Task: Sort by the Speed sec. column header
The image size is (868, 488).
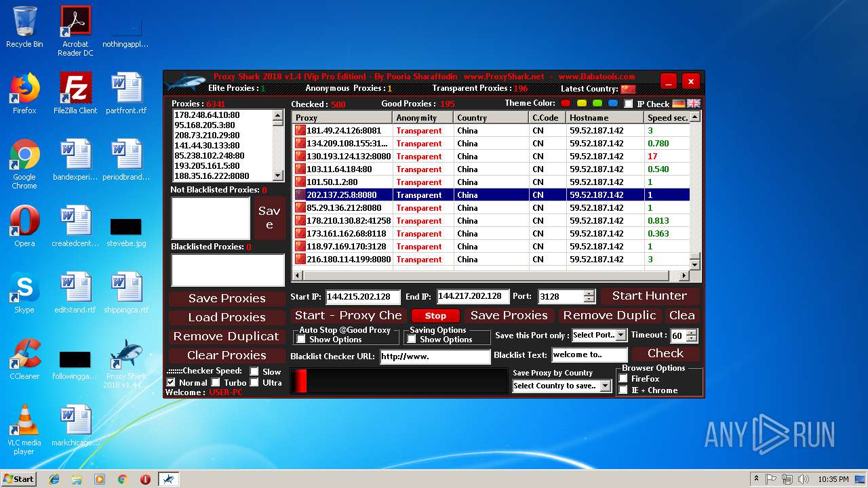Action: coord(667,118)
